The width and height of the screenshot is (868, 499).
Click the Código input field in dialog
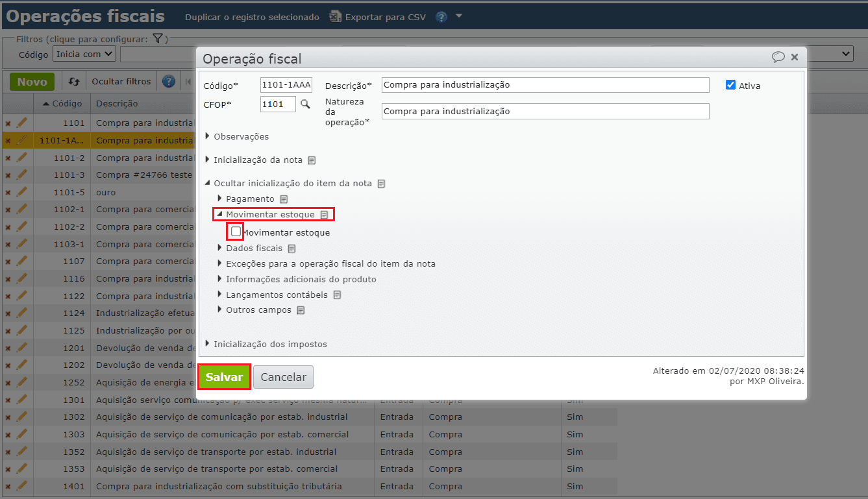286,85
